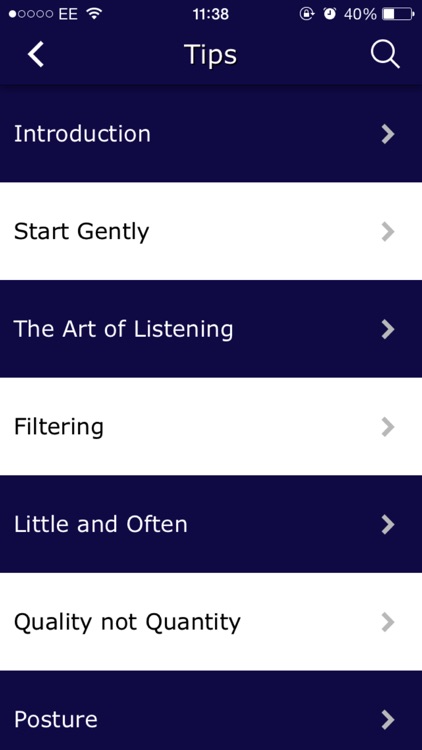Tap the 11:38 clock in status bar
This screenshot has height=750, width=422.
(211, 14)
